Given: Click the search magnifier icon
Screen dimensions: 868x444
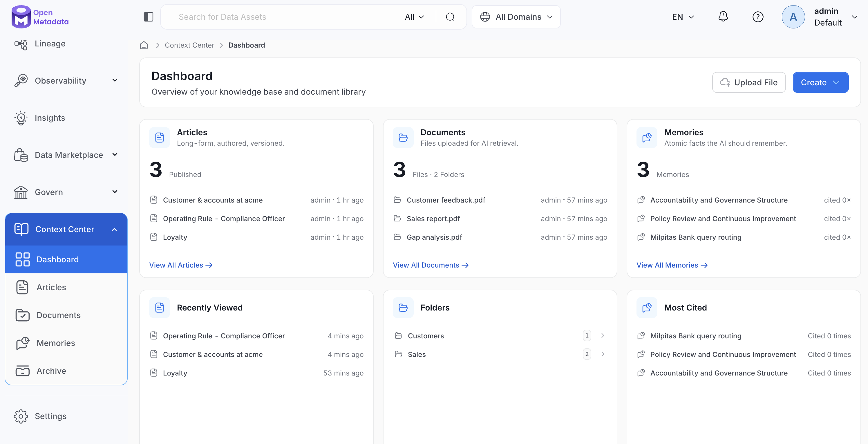Looking at the screenshot, I should click(x=450, y=17).
